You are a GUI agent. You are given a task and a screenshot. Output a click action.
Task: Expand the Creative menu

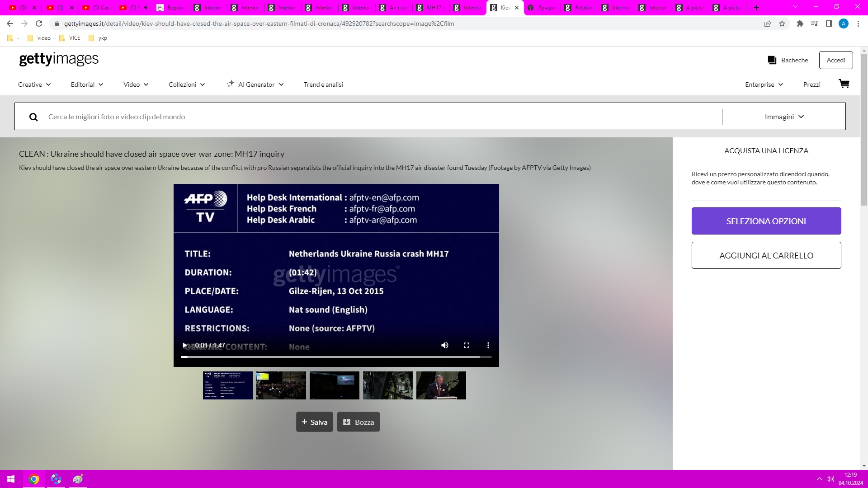pyautogui.click(x=34, y=84)
